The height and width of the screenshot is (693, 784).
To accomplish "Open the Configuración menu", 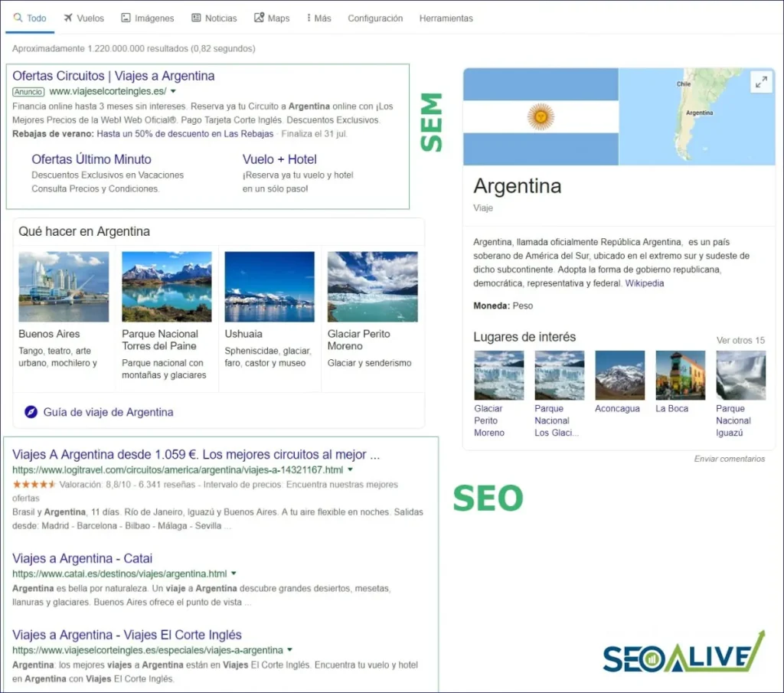I will click(x=375, y=18).
